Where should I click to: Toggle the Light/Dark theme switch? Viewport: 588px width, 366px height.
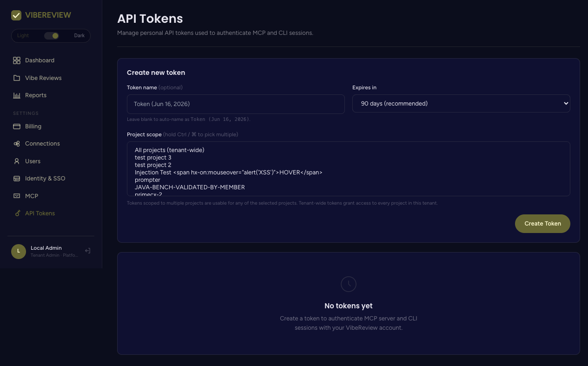pyautogui.click(x=52, y=36)
